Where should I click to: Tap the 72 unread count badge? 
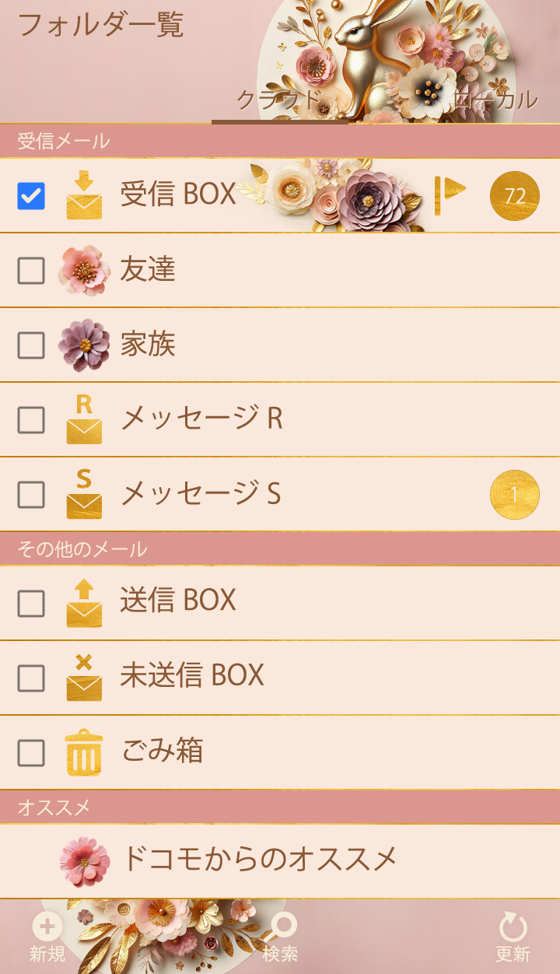pyautogui.click(x=514, y=196)
